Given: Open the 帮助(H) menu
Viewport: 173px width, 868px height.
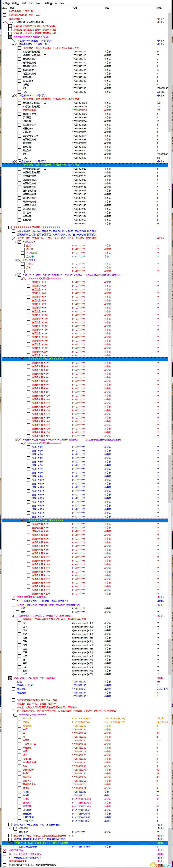Looking at the screenshot, I should pos(49,3).
